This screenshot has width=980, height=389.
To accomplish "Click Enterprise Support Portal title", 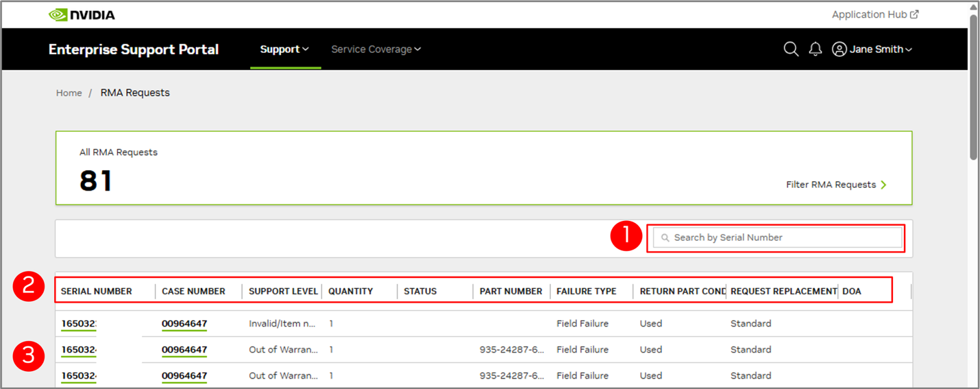I will [x=134, y=49].
